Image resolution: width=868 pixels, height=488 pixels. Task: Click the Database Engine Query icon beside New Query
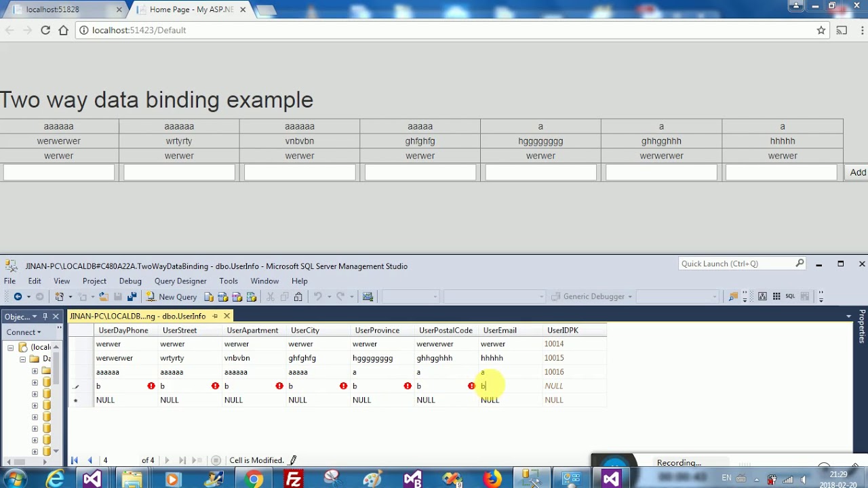(209, 297)
